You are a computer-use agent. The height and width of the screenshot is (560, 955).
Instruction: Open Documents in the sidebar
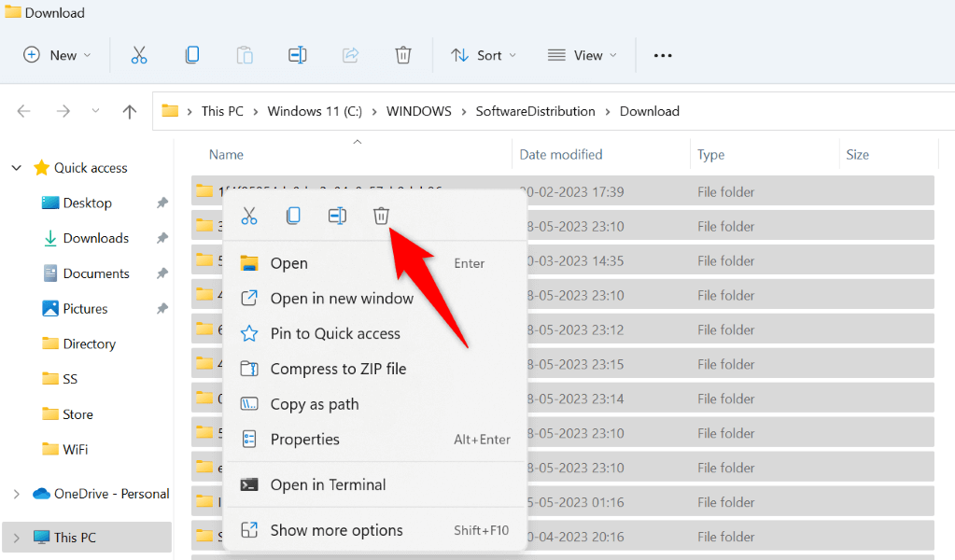[x=96, y=273]
